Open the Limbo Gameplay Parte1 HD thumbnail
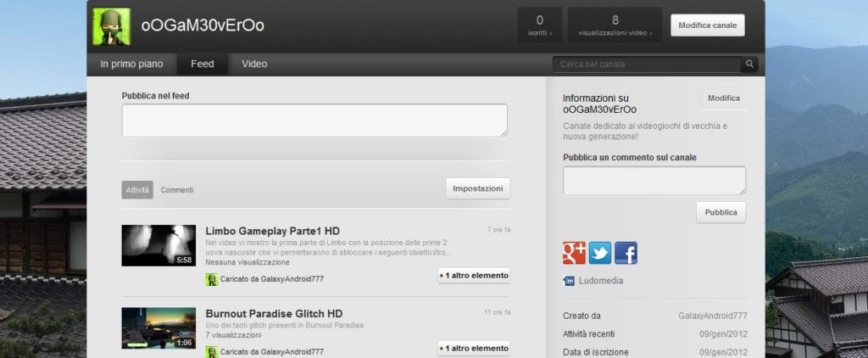This screenshot has width=868, height=358. (x=159, y=245)
